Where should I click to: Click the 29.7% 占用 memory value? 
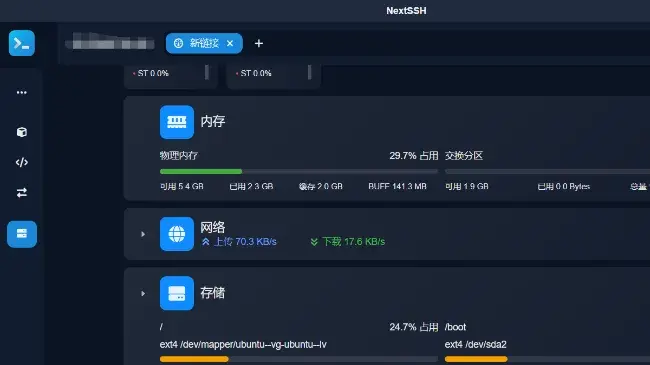[413, 156]
